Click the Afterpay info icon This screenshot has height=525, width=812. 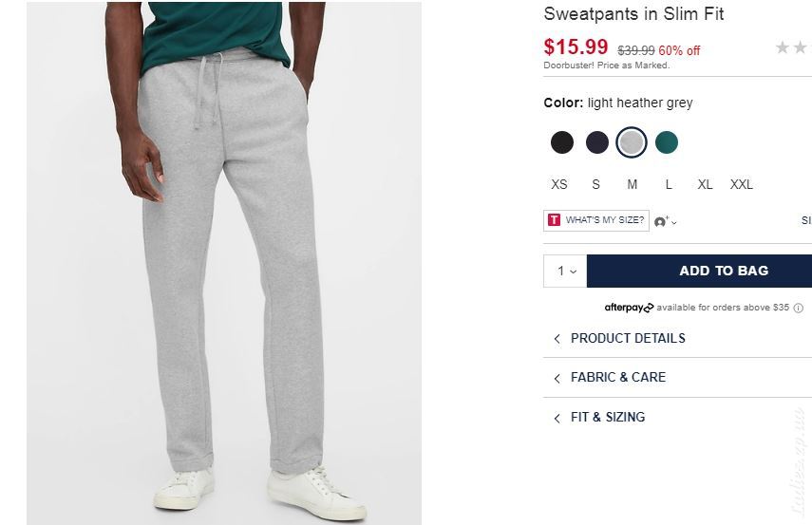[x=799, y=308]
